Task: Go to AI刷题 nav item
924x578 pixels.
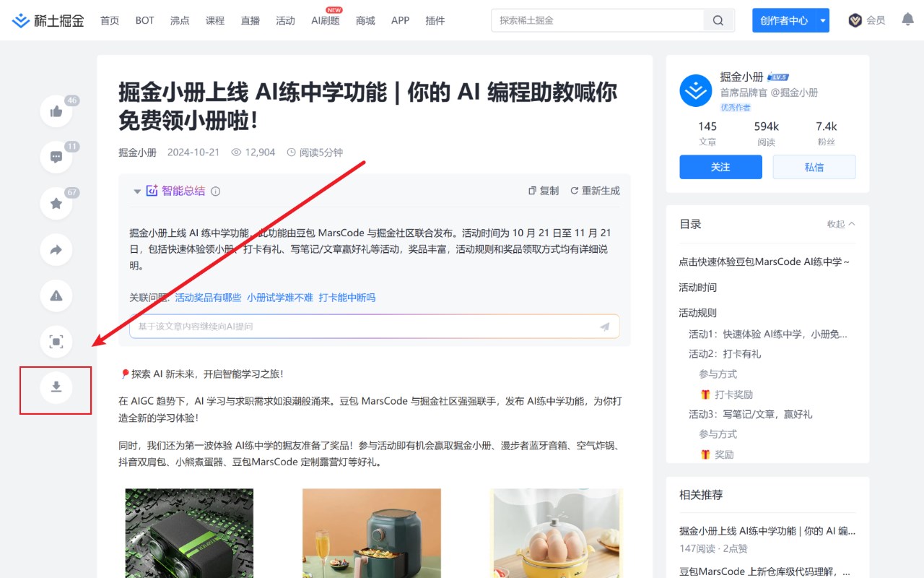Action: [x=326, y=20]
